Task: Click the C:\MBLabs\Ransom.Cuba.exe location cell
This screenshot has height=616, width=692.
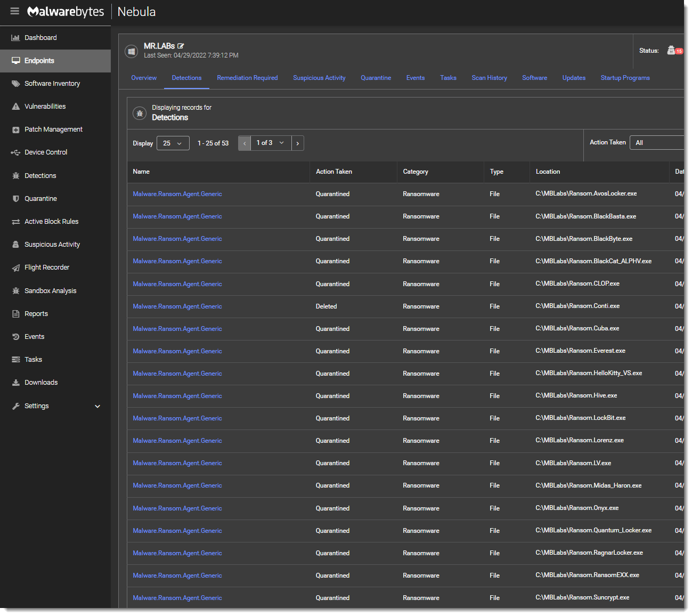Action: click(x=577, y=328)
